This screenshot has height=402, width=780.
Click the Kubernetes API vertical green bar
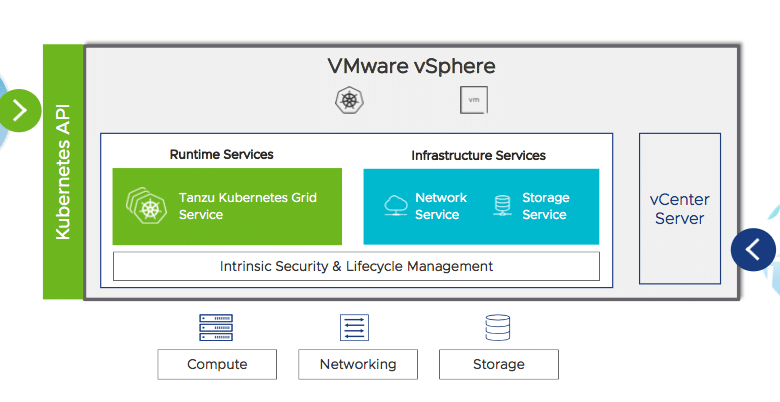tap(63, 172)
